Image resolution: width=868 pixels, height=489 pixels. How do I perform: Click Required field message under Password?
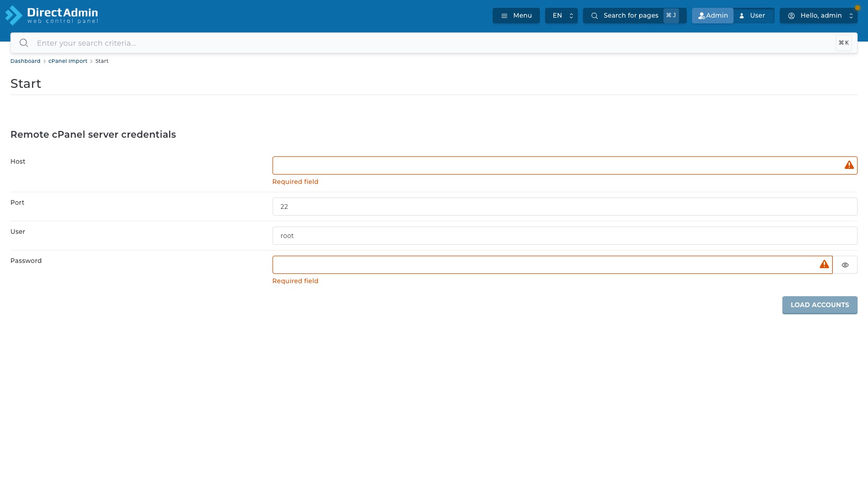pyautogui.click(x=295, y=281)
